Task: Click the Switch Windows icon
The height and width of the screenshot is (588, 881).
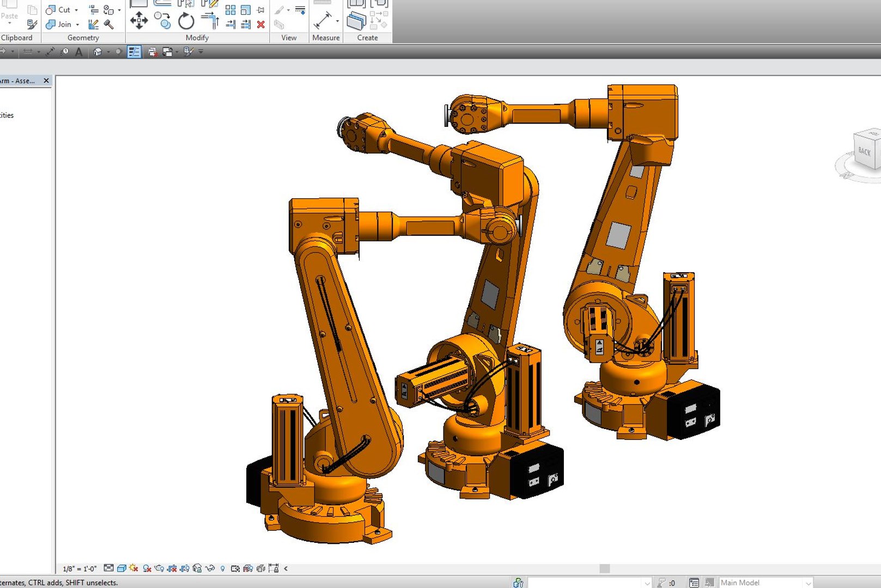Action: tap(167, 52)
